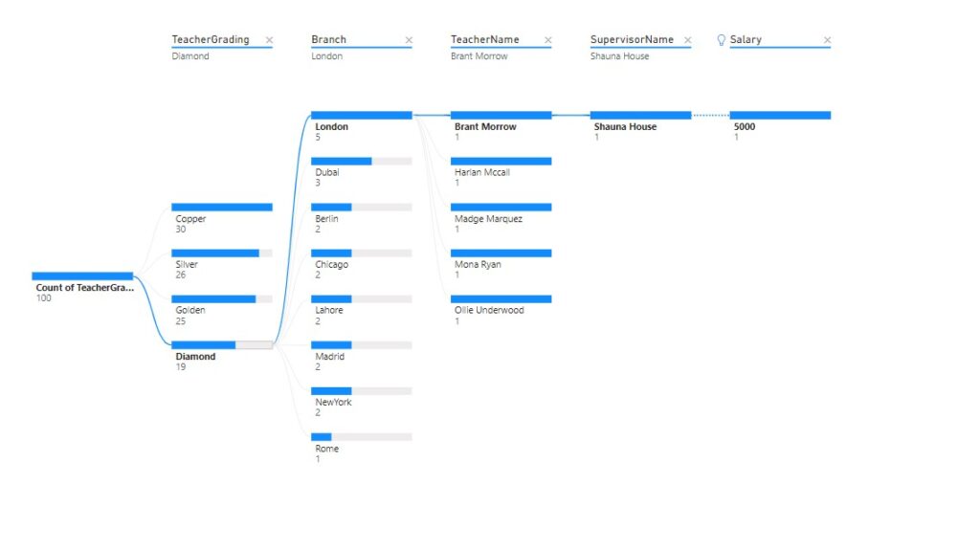Viewport: 980px width, 550px height.
Task: Select the 5000 salary node bar
Action: (x=780, y=115)
